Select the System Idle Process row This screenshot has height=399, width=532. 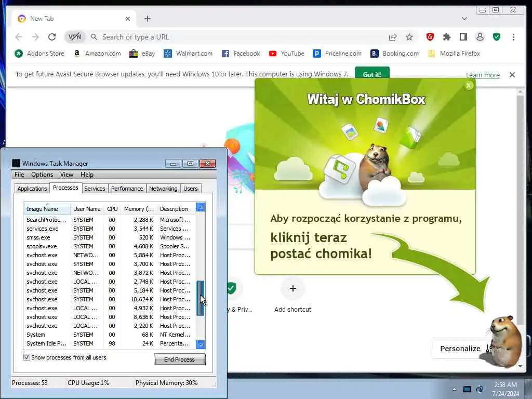(109, 343)
